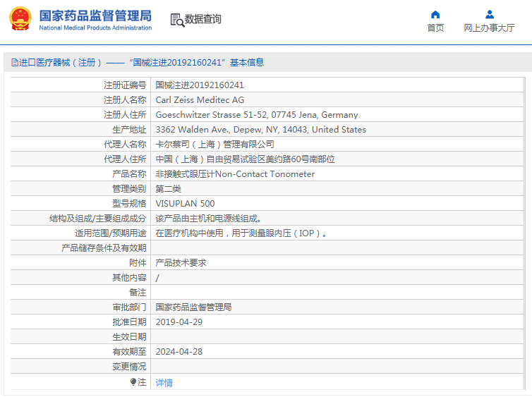Select composition text 该产品由主机和电源线组成
Screen dimensions: 532x397
click(x=208, y=219)
